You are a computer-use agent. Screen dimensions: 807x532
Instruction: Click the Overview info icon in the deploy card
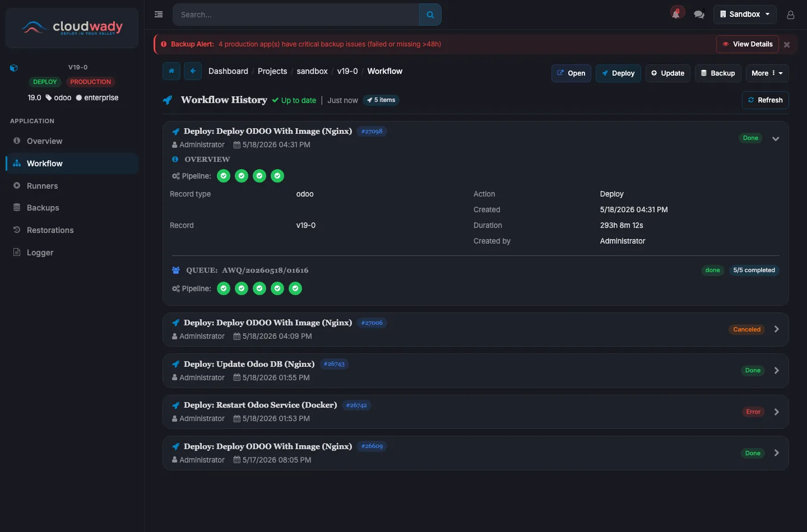pyautogui.click(x=175, y=159)
